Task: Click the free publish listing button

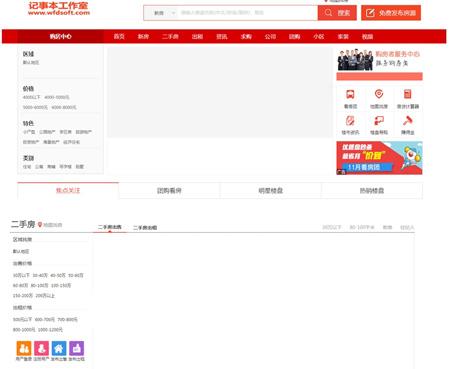Action: point(391,13)
